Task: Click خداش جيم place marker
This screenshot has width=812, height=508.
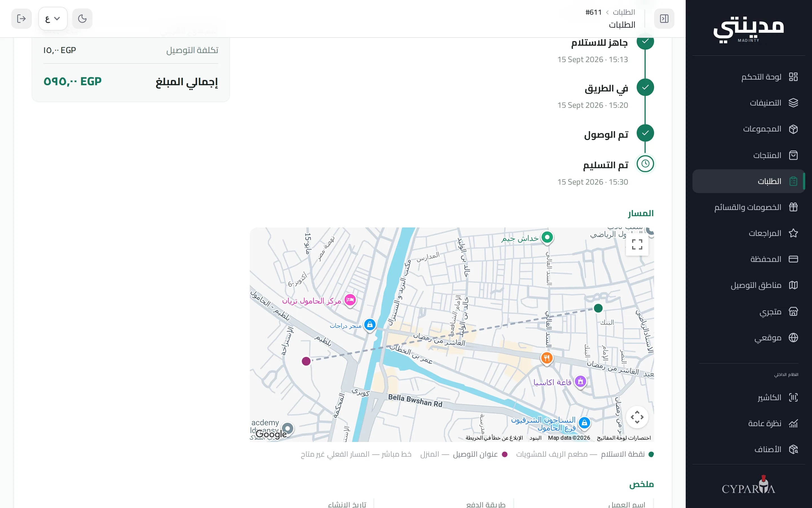Action: click(547, 238)
